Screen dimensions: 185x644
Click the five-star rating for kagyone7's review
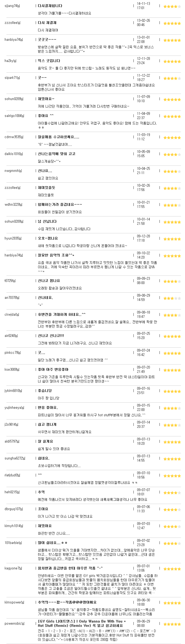[x=172, y=569]
